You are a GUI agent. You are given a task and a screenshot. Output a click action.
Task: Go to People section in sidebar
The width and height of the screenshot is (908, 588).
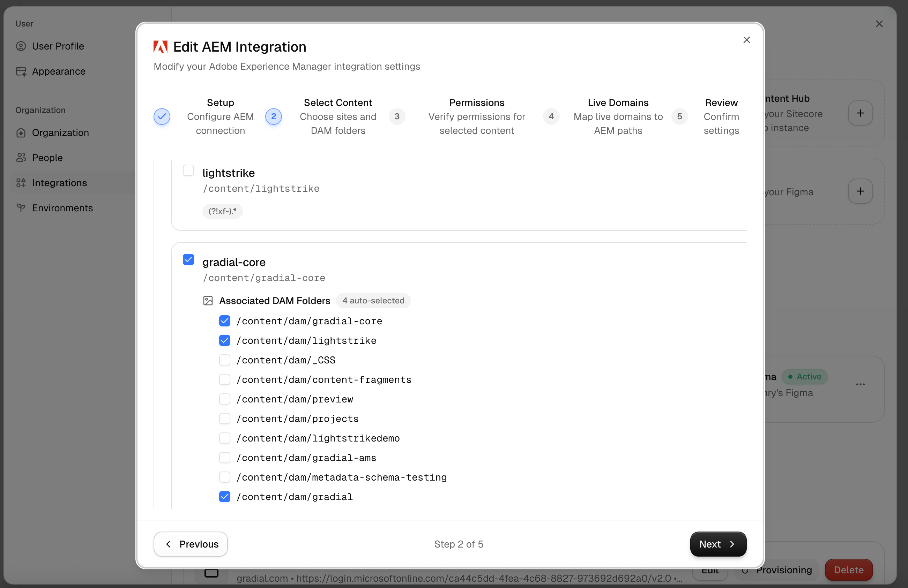click(x=47, y=158)
